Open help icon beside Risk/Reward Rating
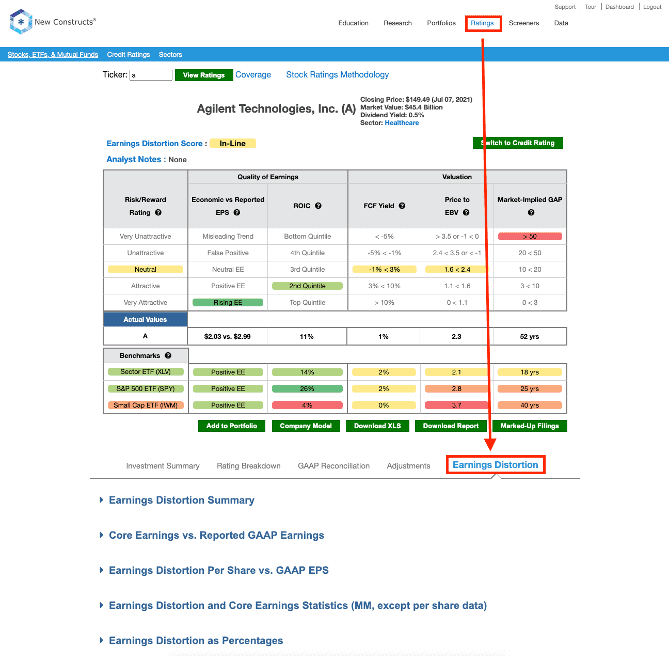Screen dimensions: 669x656 (158, 212)
